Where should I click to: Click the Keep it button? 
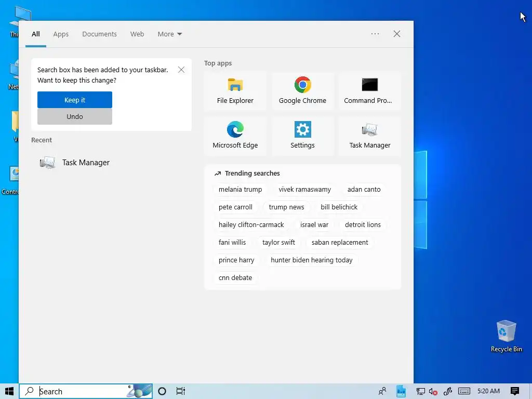pos(75,100)
